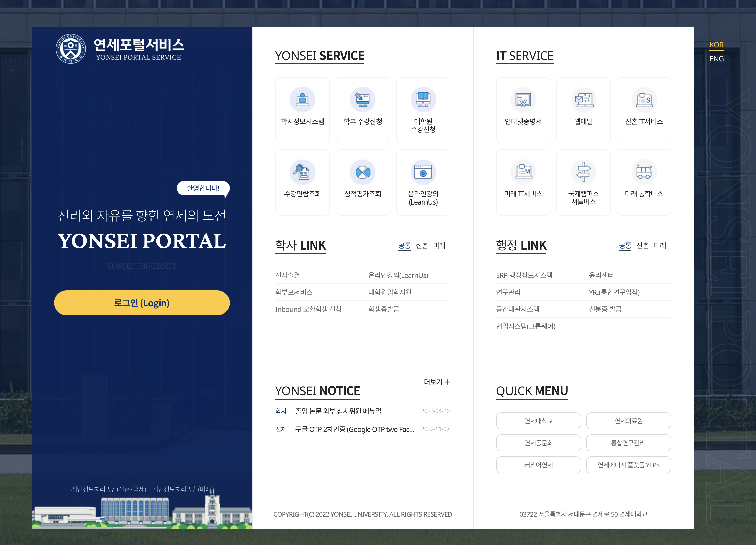756x545 pixels.
Task: Open 신촌 IT서비스 icon
Action: (644, 110)
